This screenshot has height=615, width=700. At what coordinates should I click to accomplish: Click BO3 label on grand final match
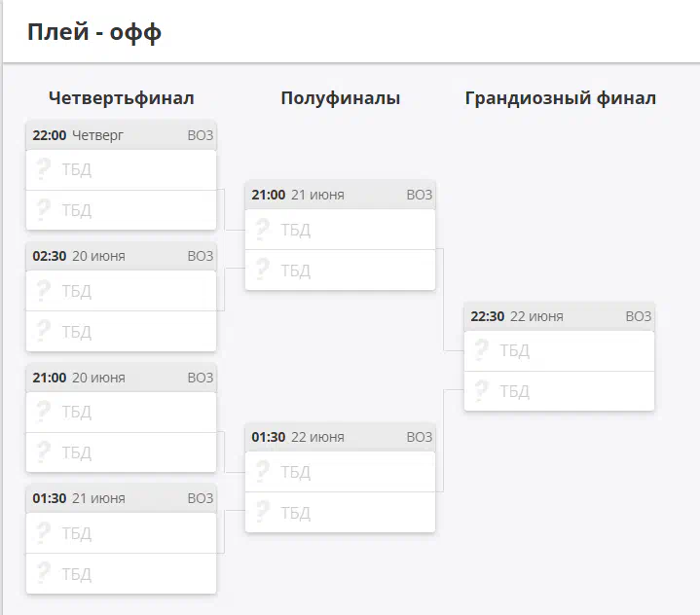pyautogui.click(x=639, y=316)
